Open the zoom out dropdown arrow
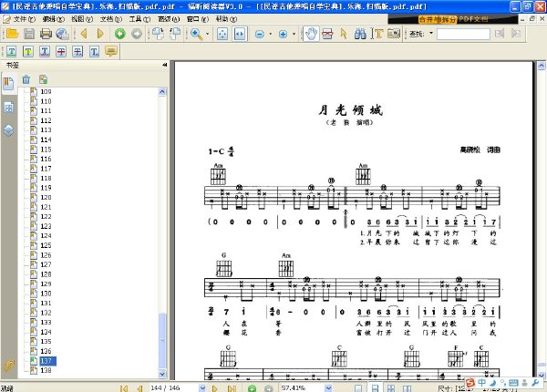547x392 pixels. tap(270, 34)
